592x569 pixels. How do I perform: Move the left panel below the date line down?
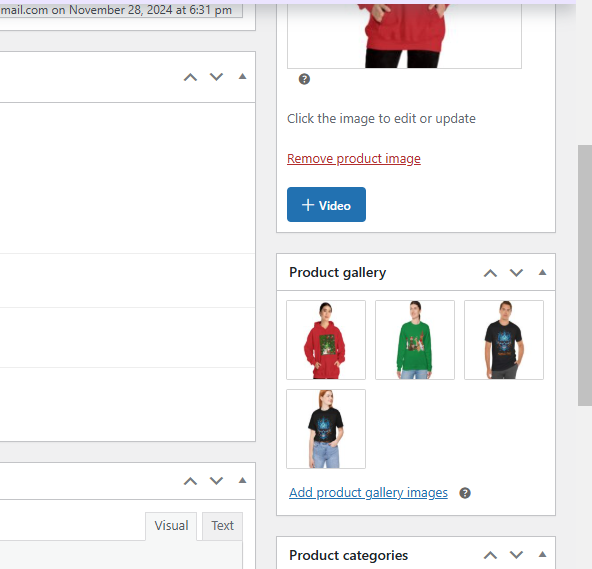coord(216,77)
